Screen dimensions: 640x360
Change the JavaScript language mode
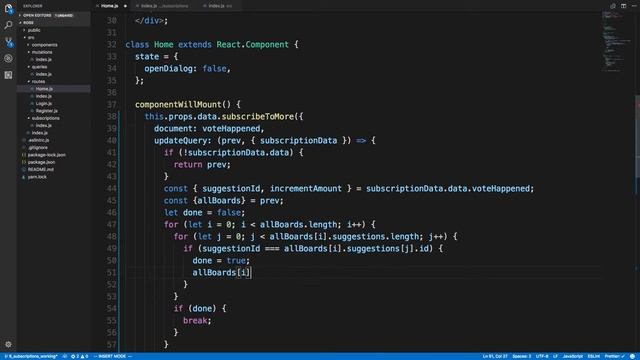pos(573,356)
